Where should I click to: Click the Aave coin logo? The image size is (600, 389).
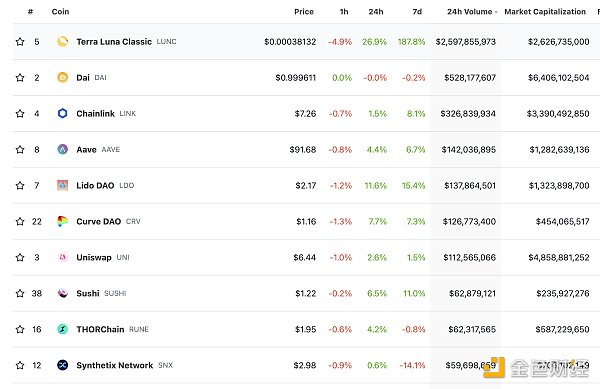pos(62,149)
